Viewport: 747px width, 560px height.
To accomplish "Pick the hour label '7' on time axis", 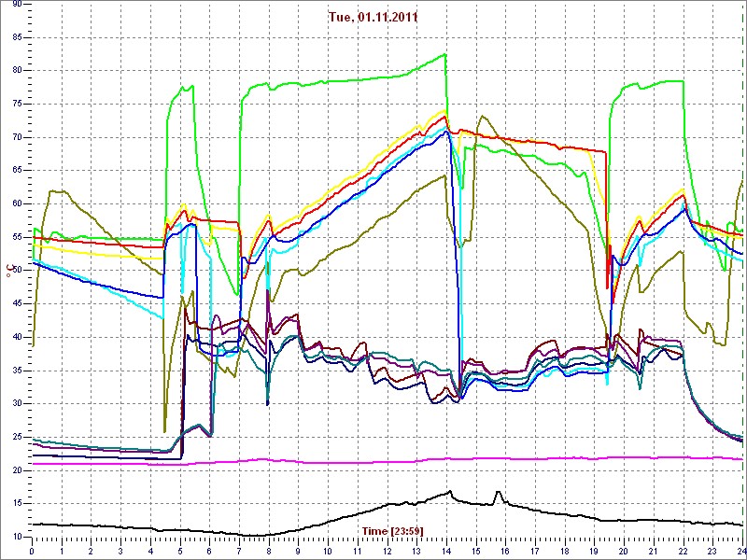I will [239, 550].
